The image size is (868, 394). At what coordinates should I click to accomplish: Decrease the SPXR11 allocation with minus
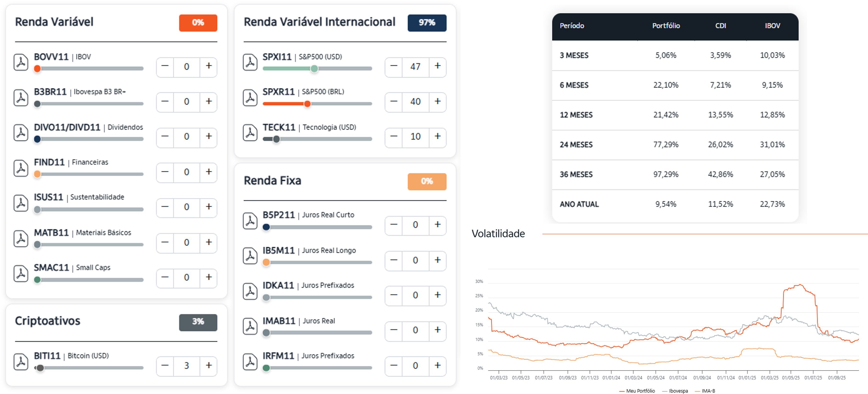click(394, 101)
